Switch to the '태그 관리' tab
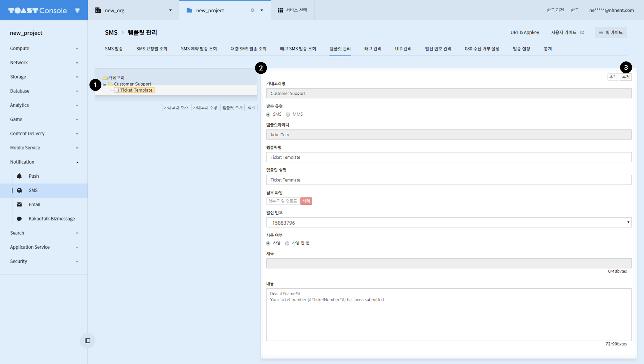The width and height of the screenshot is (644, 364). click(373, 49)
